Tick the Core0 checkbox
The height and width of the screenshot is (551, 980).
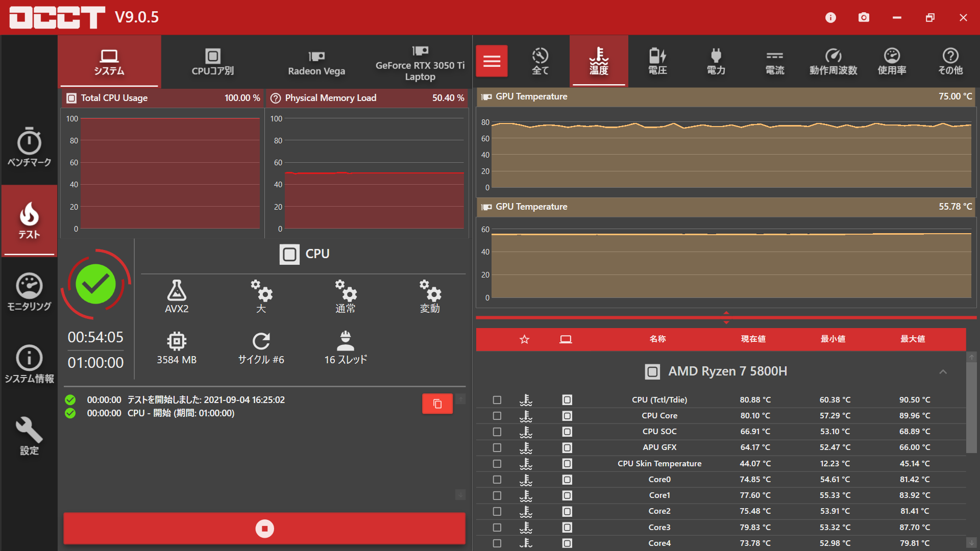pos(497,480)
